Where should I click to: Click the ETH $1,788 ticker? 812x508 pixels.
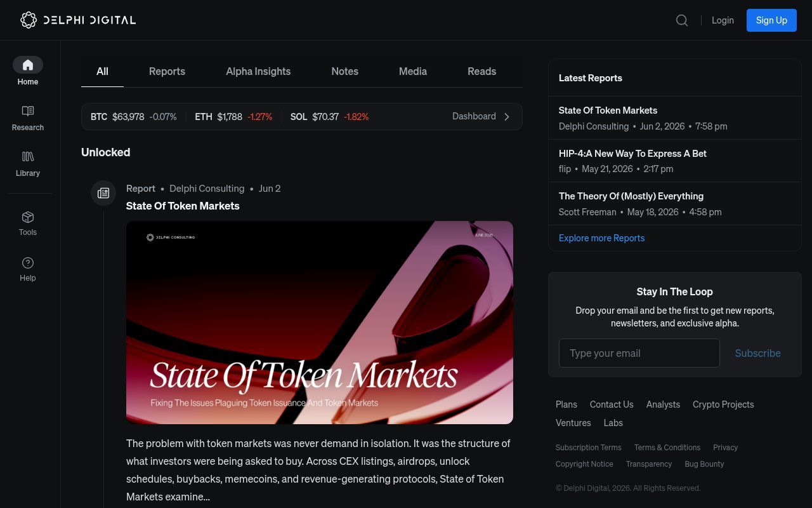(233, 117)
